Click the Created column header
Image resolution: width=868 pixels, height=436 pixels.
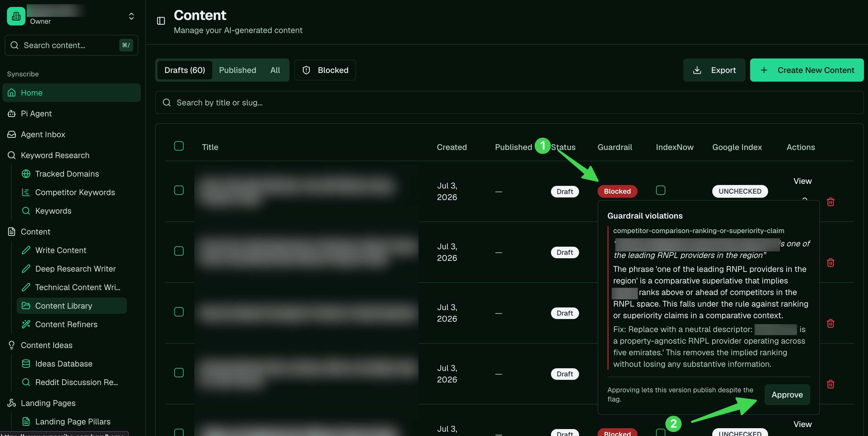pos(452,147)
